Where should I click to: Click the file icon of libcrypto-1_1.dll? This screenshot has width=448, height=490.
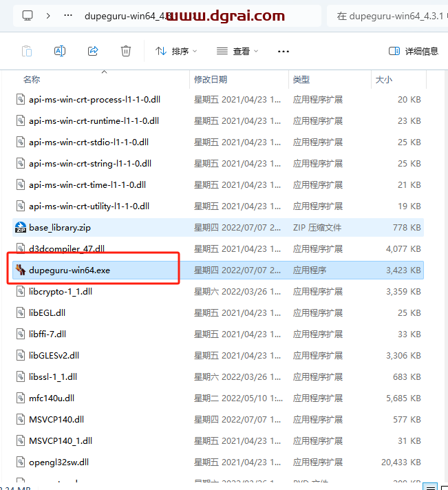click(x=21, y=291)
